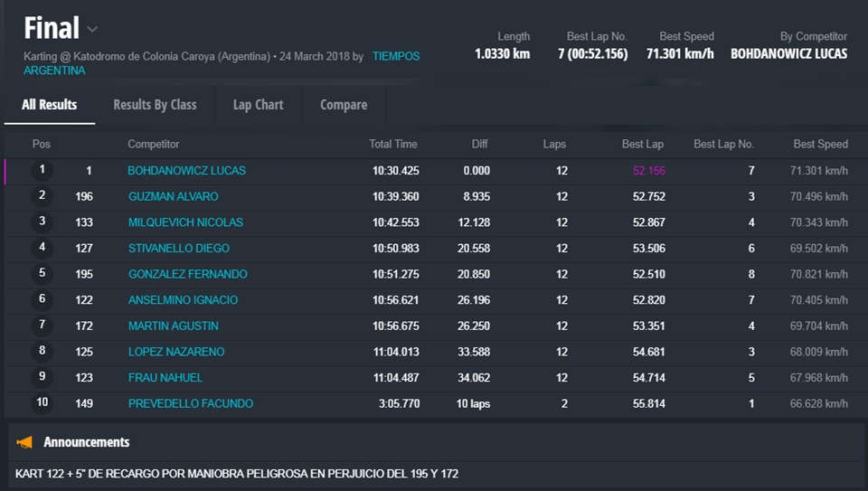Select ANSELMINO IGNACIO competitor name
The height and width of the screenshot is (491, 868).
click(183, 300)
